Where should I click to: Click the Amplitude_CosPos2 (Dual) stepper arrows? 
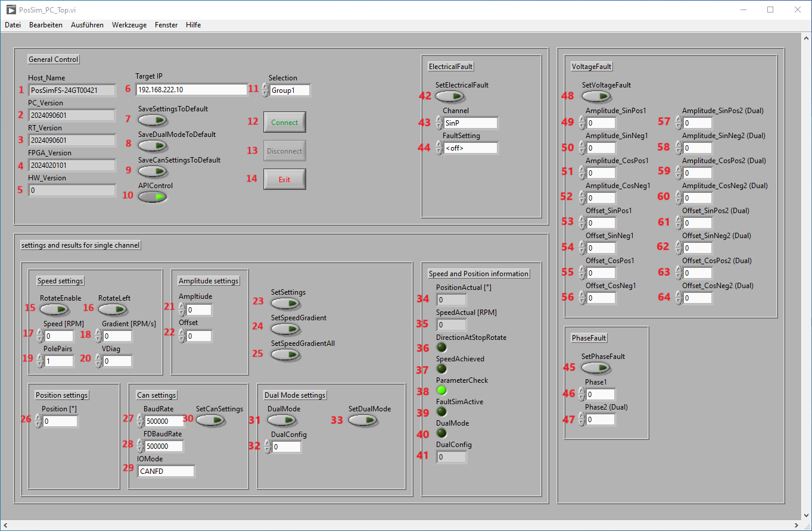tap(679, 173)
